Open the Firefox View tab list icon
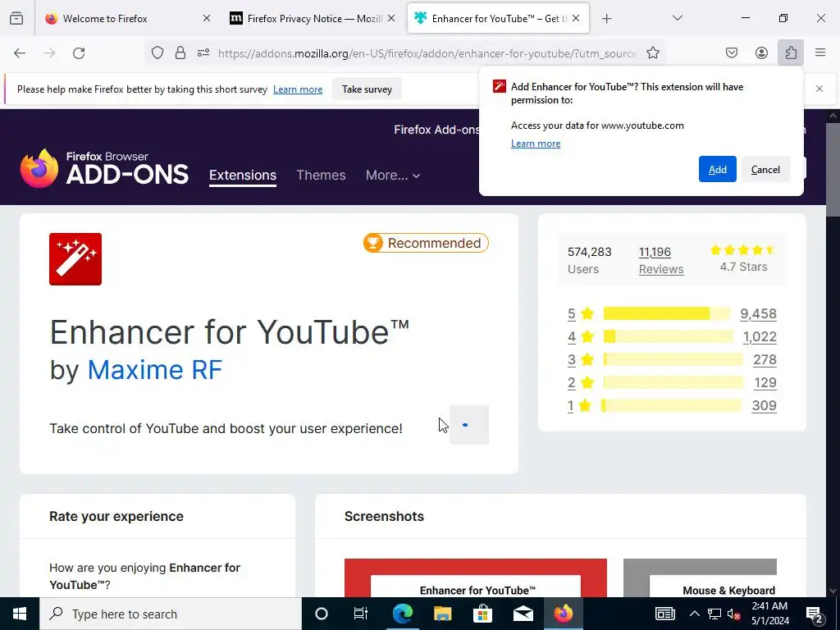Viewport: 840px width, 630px height. pyautogui.click(x=16, y=18)
